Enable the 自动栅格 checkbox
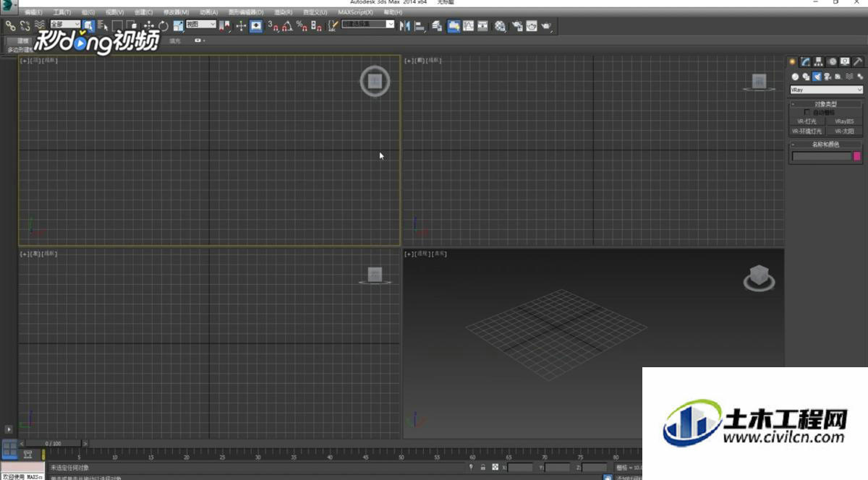The width and height of the screenshot is (868, 480). click(x=807, y=112)
